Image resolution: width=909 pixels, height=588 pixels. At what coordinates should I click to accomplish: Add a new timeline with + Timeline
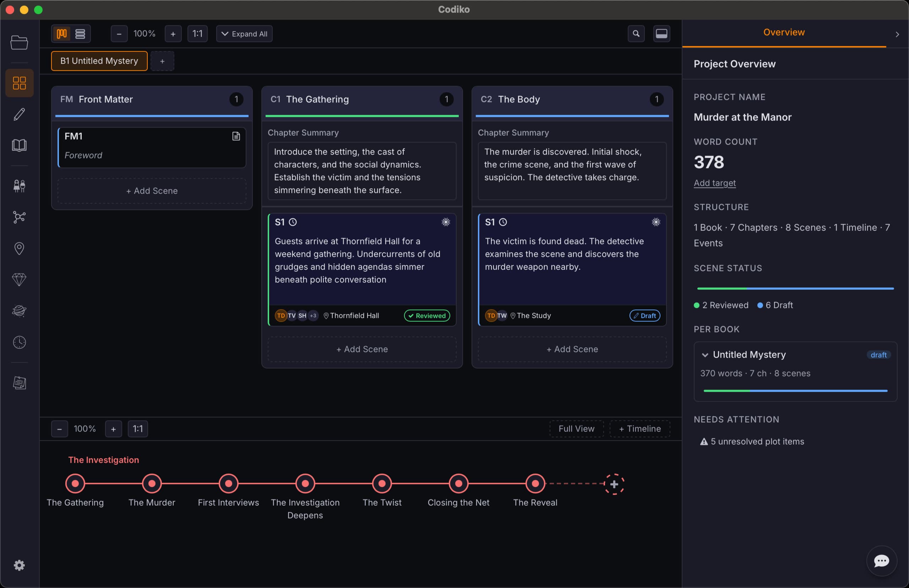click(640, 429)
